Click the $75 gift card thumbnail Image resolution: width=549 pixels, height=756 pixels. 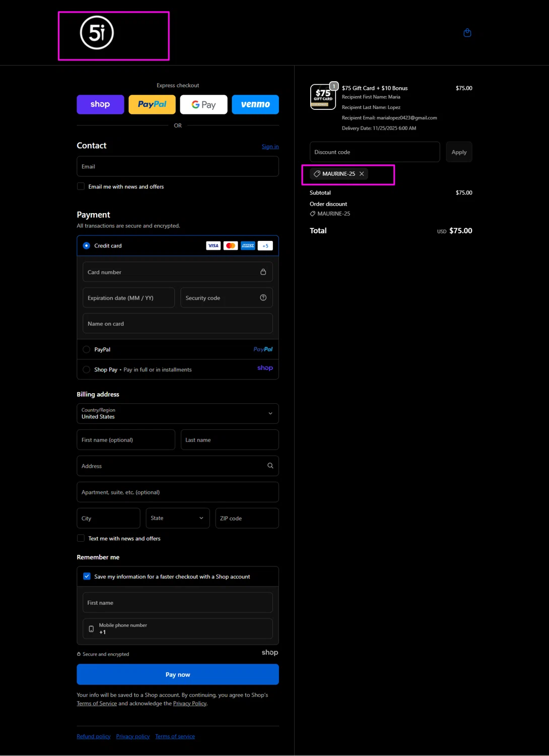click(323, 97)
